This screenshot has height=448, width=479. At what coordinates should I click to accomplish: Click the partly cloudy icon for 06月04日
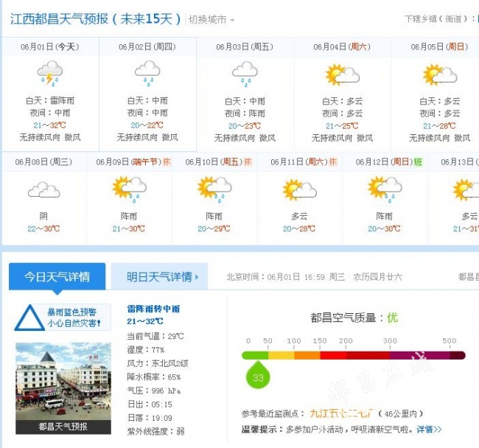[343, 75]
